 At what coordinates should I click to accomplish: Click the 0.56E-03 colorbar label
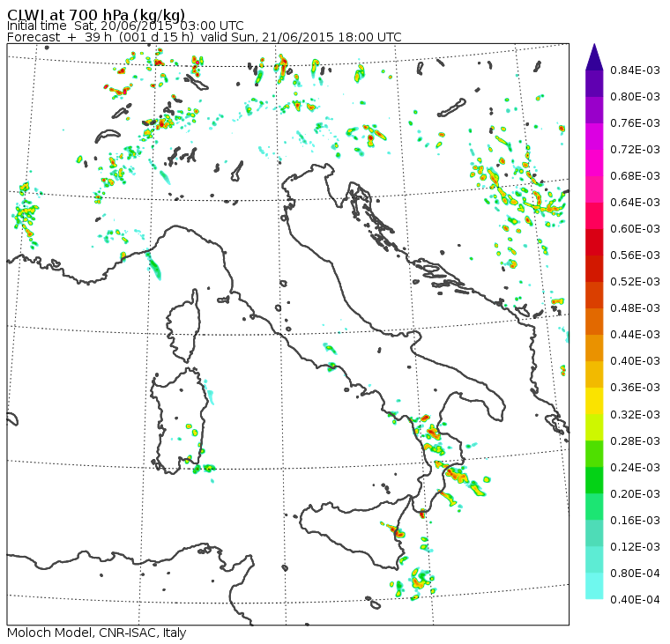click(635, 255)
